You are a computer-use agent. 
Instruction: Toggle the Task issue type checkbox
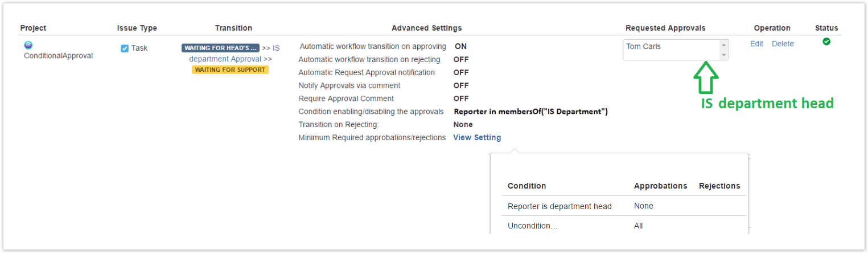125,48
